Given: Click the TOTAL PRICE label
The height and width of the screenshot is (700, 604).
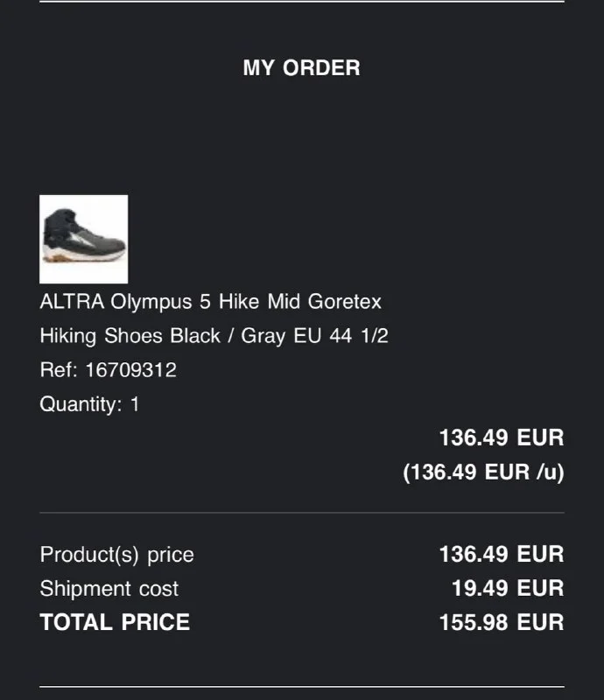Looking at the screenshot, I should tap(115, 623).
